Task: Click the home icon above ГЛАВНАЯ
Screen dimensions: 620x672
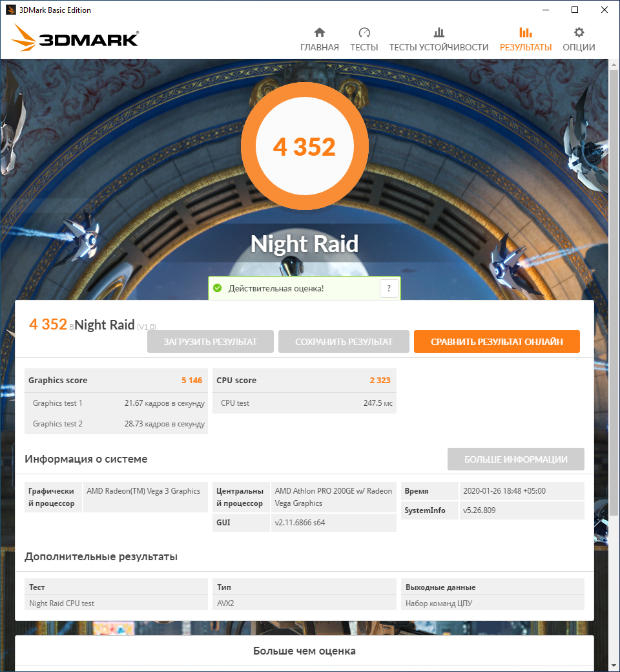Action: (319, 32)
